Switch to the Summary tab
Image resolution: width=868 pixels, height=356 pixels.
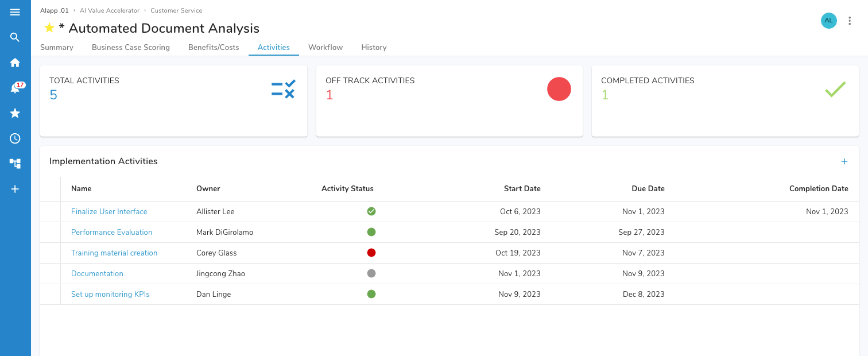(x=56, y=47)
